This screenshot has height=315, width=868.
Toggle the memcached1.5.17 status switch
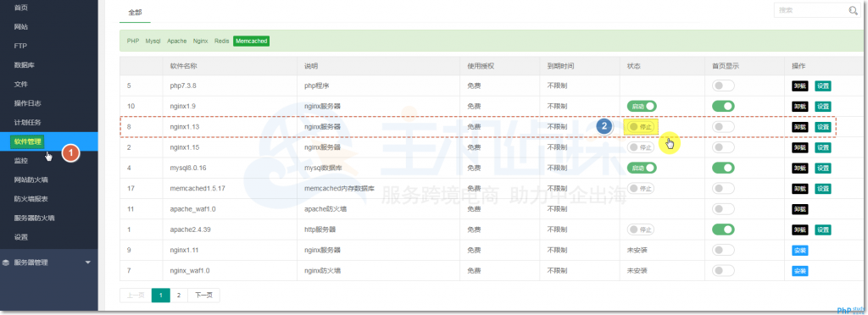pos(641,189)
